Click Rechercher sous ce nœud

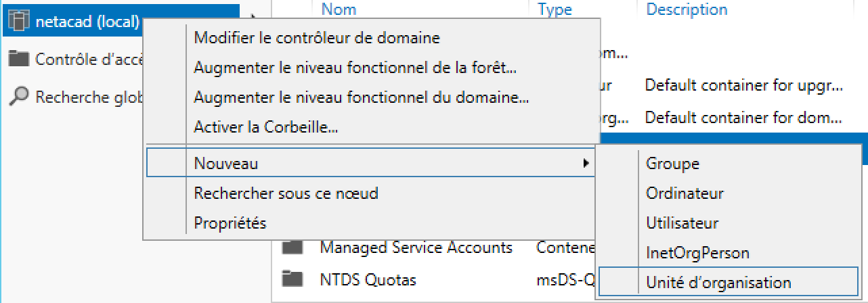click(286, 193)
